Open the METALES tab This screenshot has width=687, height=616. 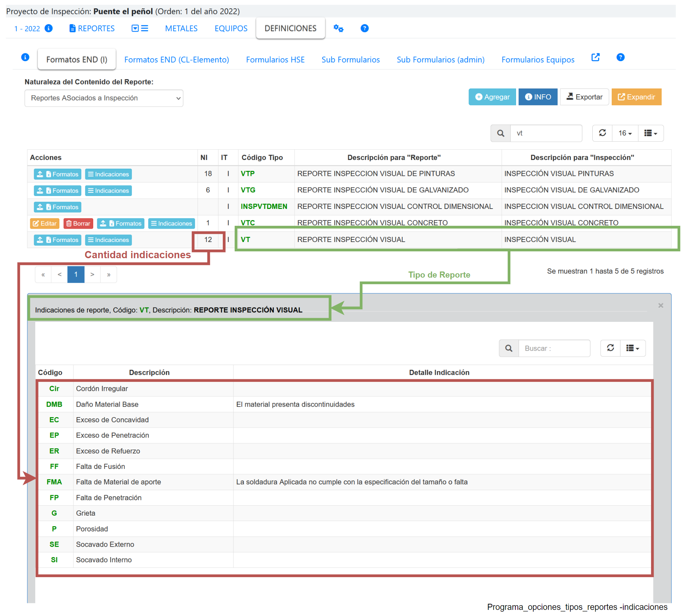181,28
